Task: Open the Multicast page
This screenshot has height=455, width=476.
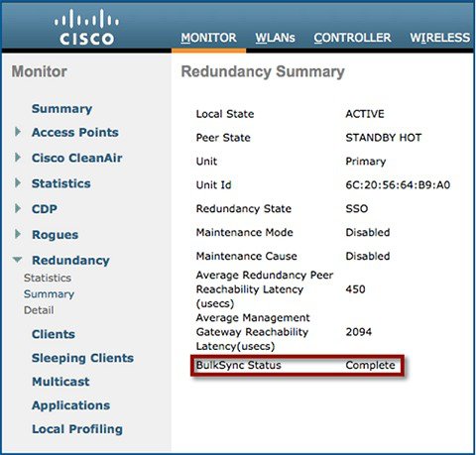Action: (60, 382)
